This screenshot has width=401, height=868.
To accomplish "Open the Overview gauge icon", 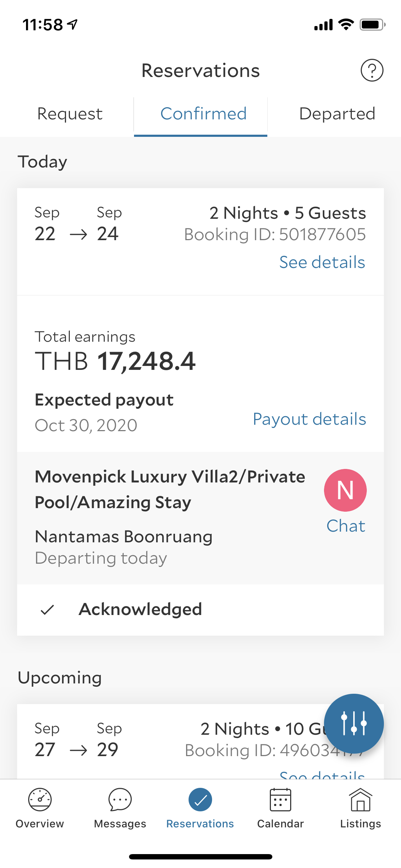I will point(40,800).
